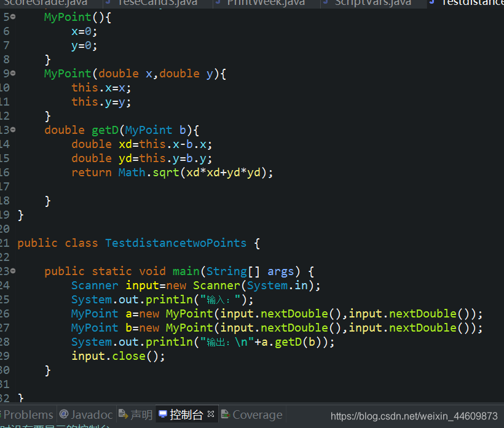Image resolution: width=504 pixels, height=428 pixels.
Task: Click Math.sqrt in the return statement
Action: pyautogui.click(x=149, y=173)
